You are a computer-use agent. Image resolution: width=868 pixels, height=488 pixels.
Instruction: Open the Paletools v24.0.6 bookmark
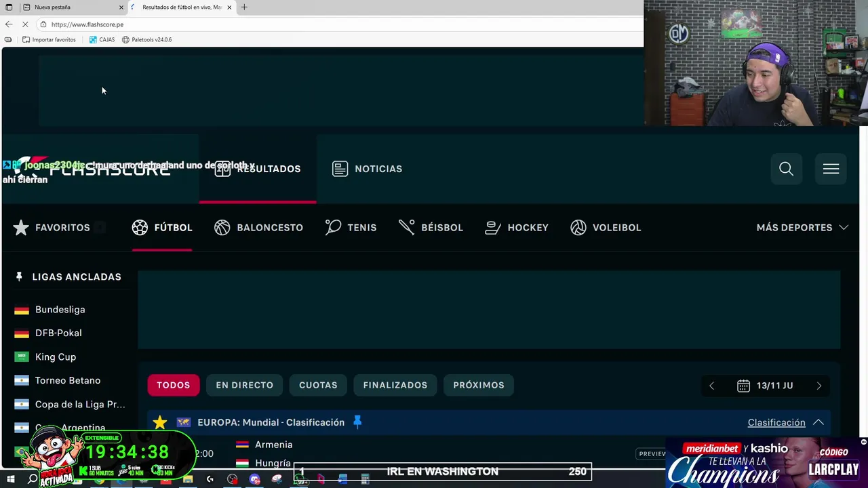pyautogui.click(x=146, y=39)
